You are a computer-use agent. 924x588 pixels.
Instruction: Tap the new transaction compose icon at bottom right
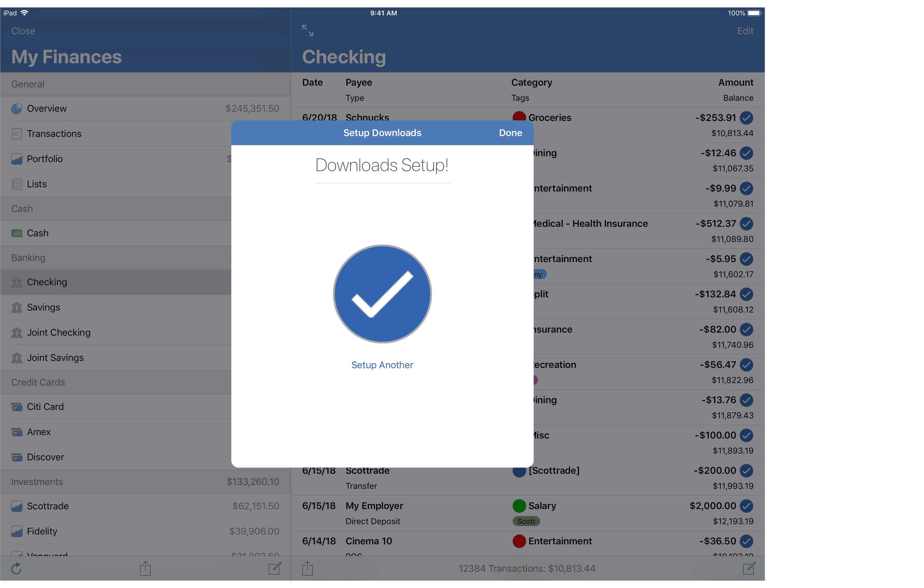click(749, 568)
